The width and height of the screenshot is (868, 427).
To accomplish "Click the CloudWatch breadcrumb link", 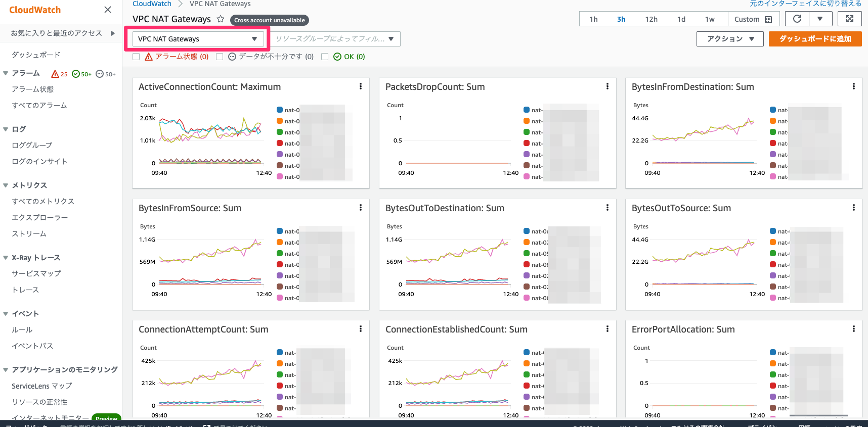I will point(152,4).
